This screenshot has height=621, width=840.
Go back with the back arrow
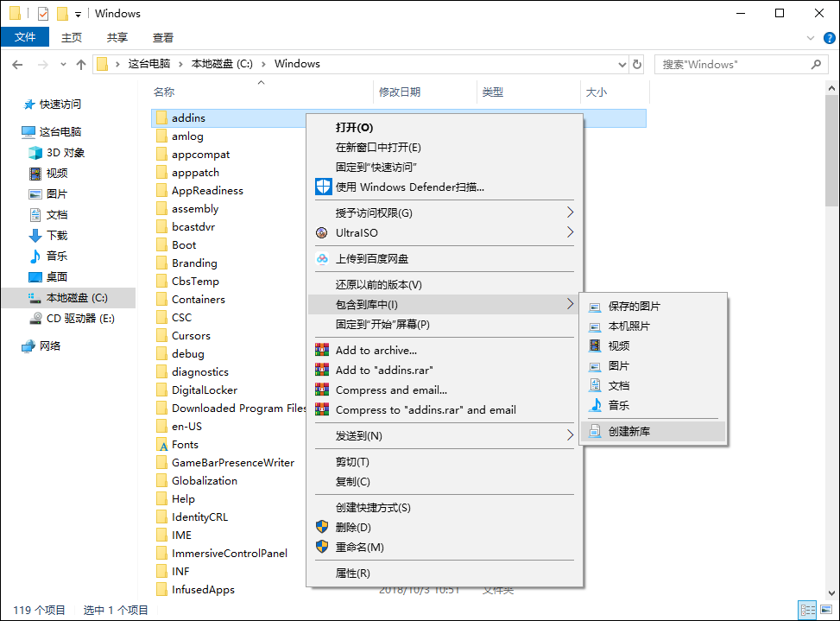pyautogui.click(x=17, y=63)
